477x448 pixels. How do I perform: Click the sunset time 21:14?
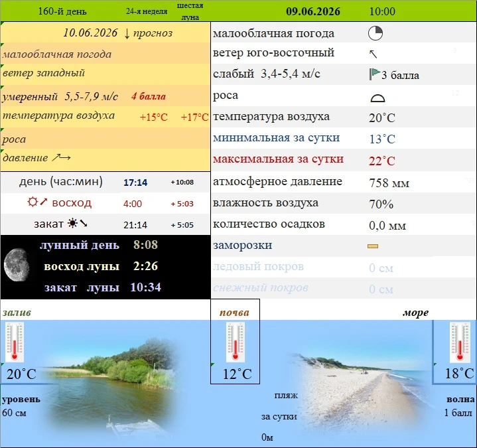click(x=135, y=225)
